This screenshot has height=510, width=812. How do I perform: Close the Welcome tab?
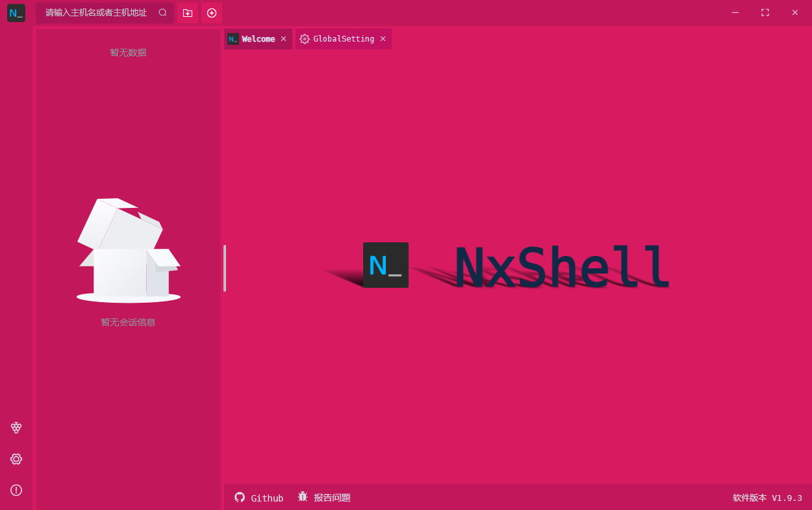point(283,39)
